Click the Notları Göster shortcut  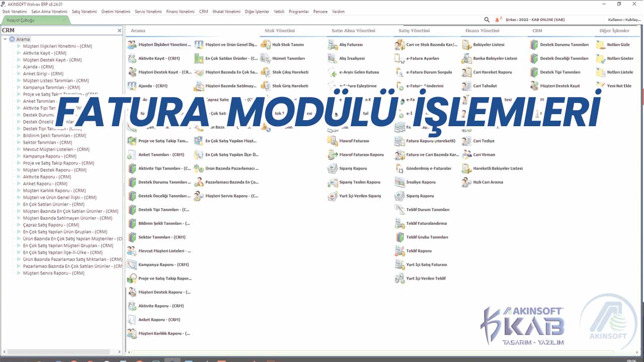(615, 58)
